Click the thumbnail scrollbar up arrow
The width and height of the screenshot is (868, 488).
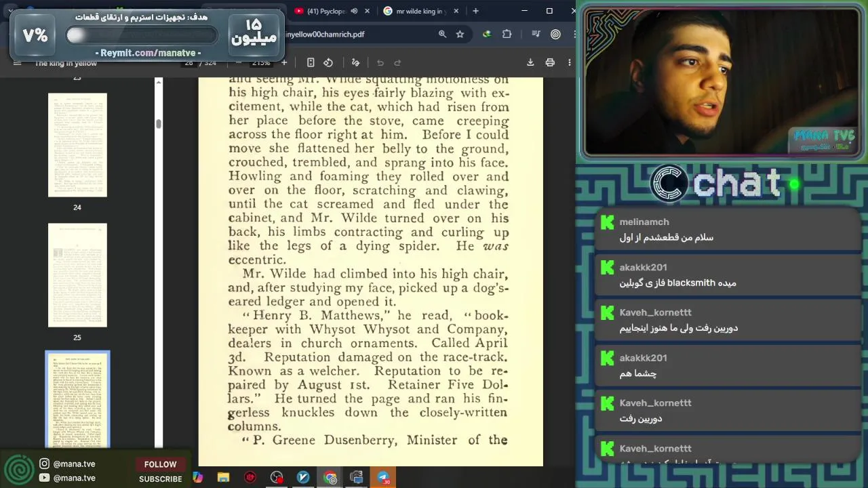(159, 82)
